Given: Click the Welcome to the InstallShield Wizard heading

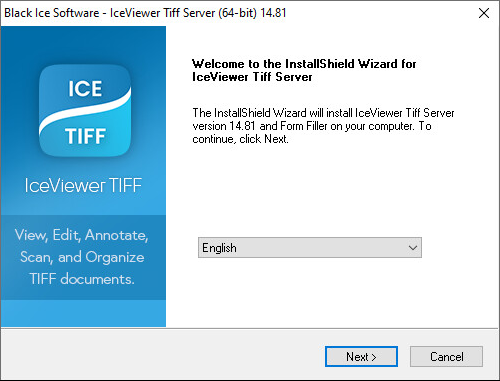Looking at the screenshot, I should (304, 70).
